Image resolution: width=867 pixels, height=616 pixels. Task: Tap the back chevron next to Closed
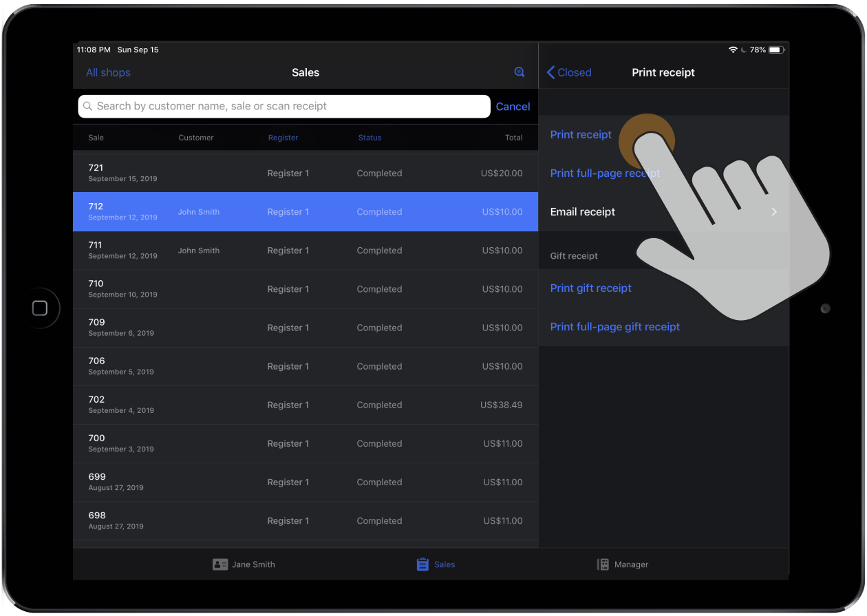coord(550,72)
